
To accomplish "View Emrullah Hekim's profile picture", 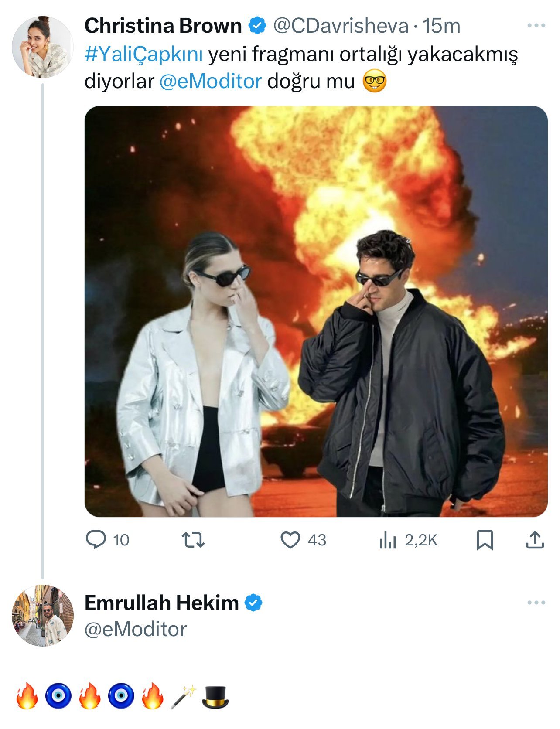I will 42,615.
